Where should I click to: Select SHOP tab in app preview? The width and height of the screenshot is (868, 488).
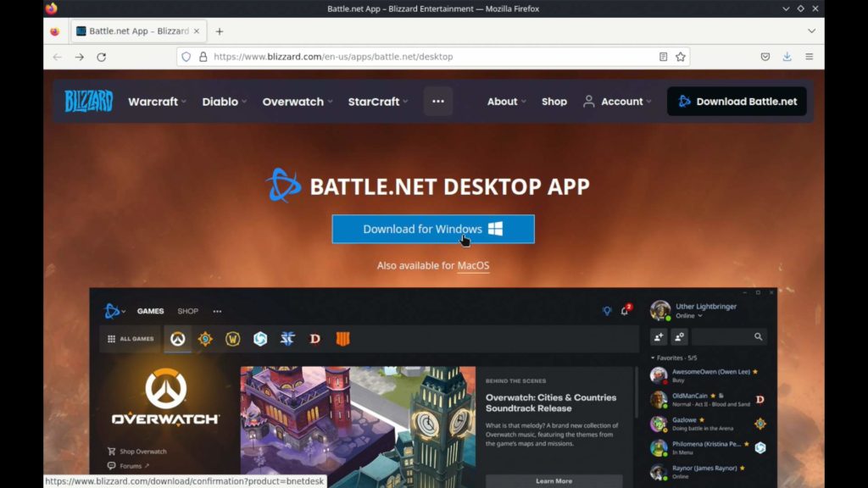point(187,312)
